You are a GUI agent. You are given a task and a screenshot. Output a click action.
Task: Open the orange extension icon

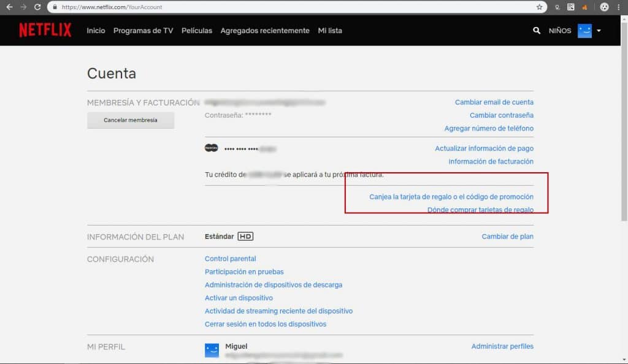point(585,7)
